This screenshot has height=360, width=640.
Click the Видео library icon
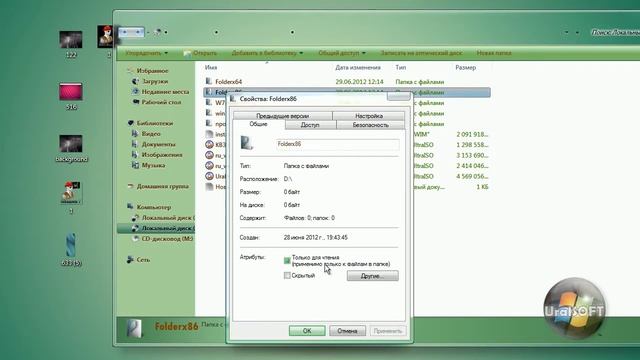(x=136, y=133)
